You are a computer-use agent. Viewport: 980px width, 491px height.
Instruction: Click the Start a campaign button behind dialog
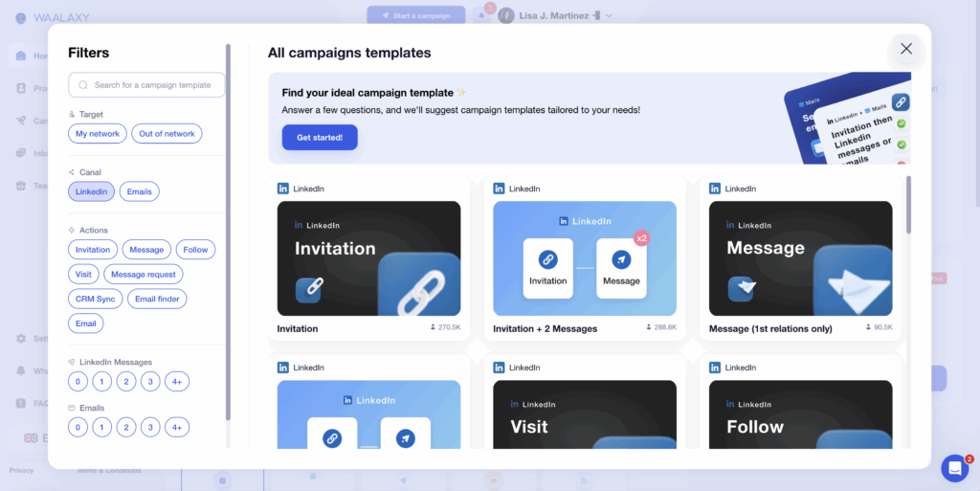tap(416, 15)
